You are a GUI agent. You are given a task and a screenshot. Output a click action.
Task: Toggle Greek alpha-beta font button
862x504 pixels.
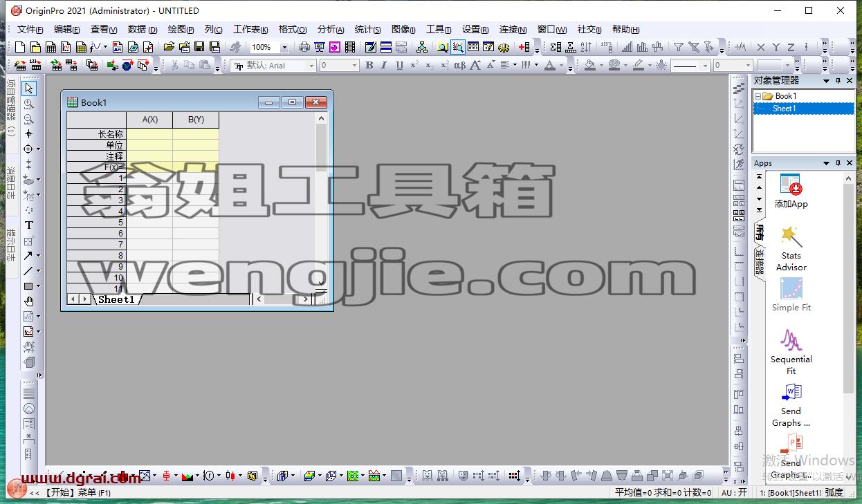coord(460,65)
